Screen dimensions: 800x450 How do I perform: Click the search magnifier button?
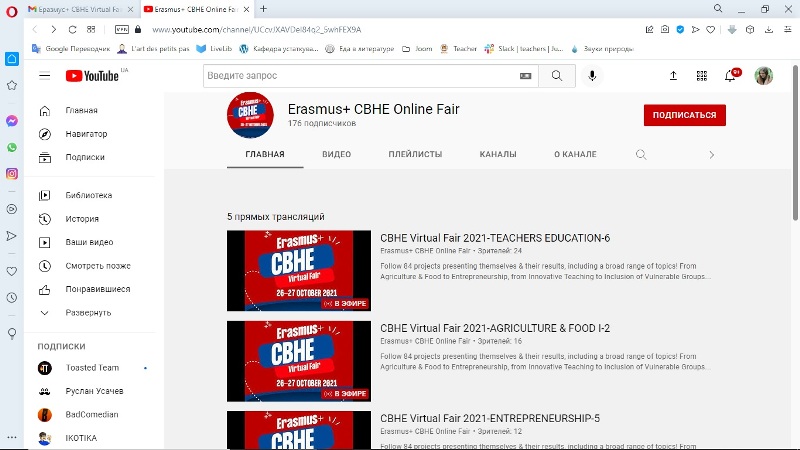[x=557, y=76]
